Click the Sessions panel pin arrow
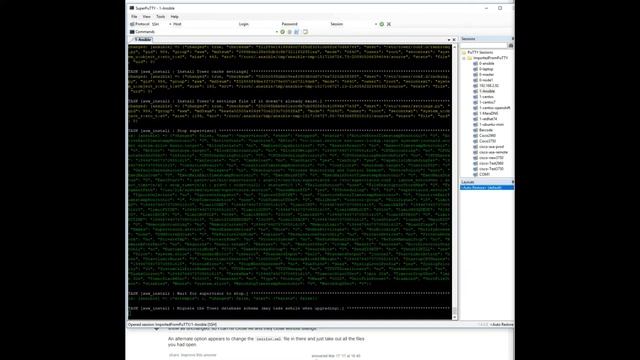The height and width of the screenshot is (360, 640). (512, 39)
